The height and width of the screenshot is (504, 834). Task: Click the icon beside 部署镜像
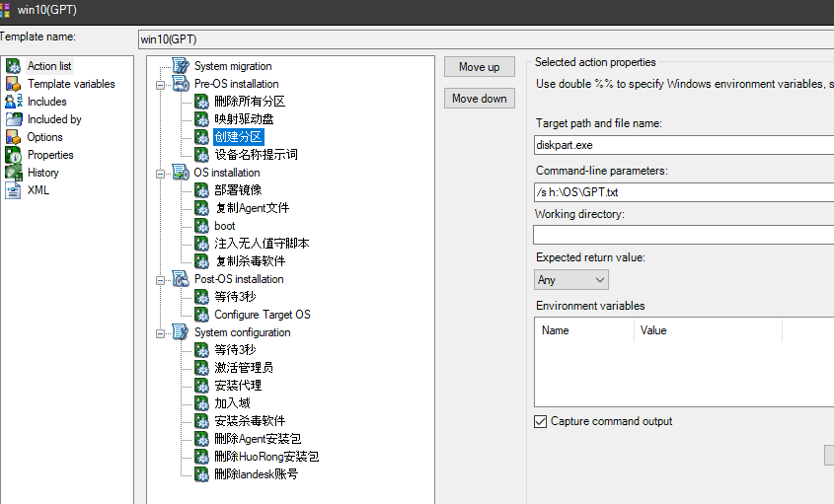[201, 190]
